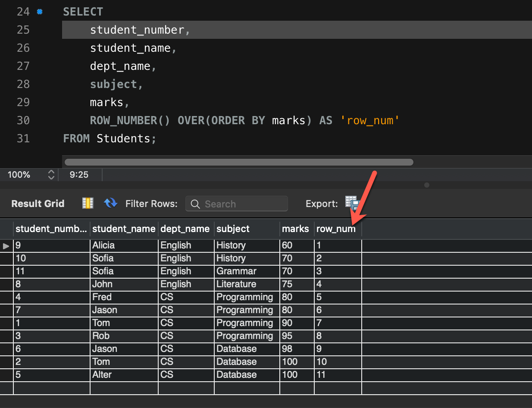Image resolution: width=532 pixels, height=408 pixels.
Task: Click the zoom stepper up arrow
Action: 51,172
